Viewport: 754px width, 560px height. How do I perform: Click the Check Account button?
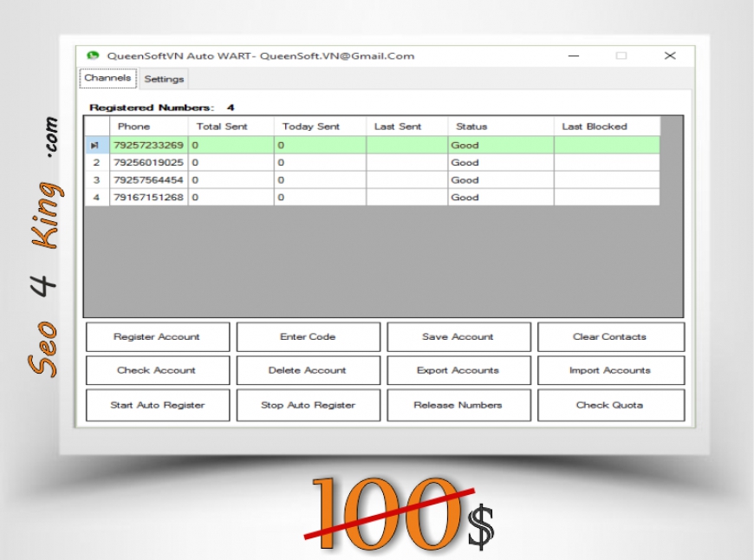pos(158,370)
